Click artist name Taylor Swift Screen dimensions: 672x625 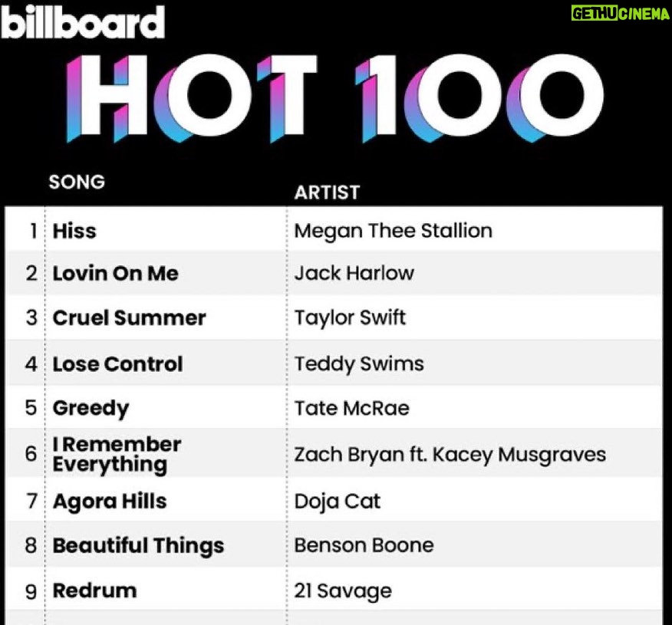point(350,318)
